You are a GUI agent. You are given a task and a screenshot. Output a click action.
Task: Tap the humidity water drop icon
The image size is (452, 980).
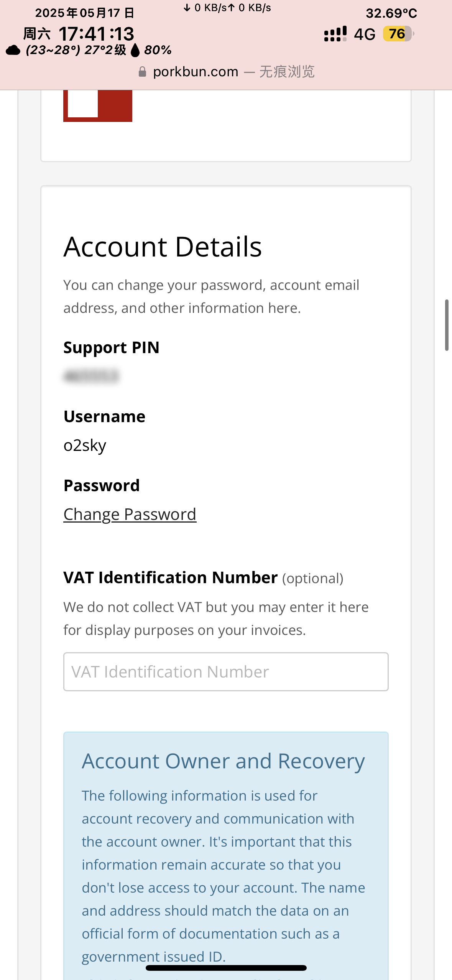[135, 50]
